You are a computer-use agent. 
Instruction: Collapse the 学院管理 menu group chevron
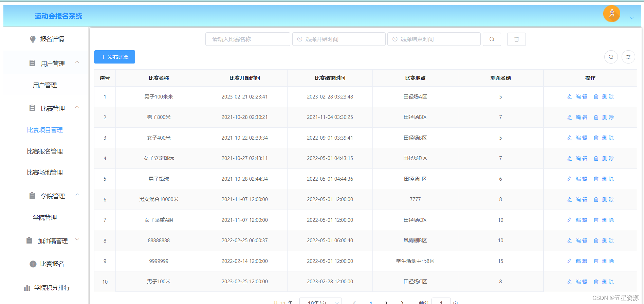tap(77, 195)
